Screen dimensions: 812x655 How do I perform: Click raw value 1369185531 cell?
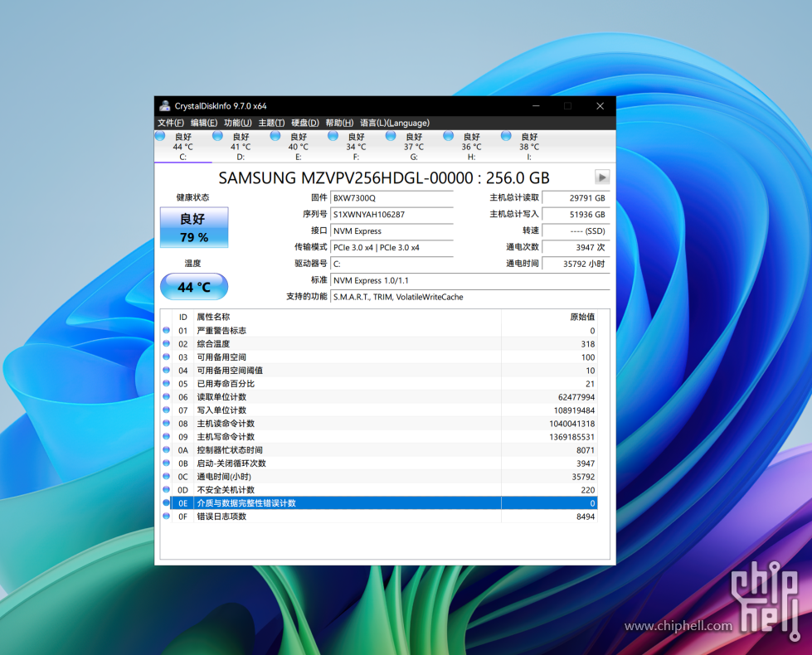[x=549, y=436]
